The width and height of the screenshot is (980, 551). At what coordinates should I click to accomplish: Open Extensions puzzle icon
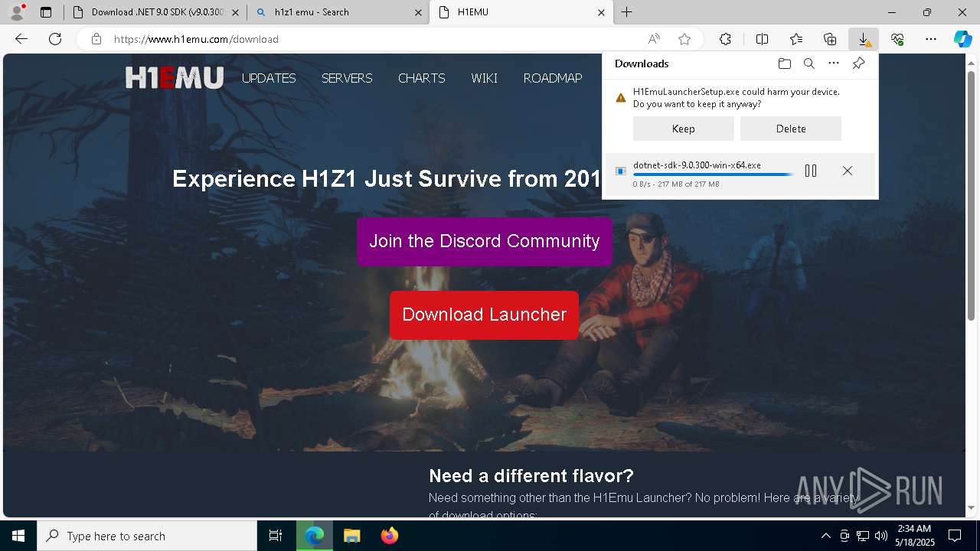coord(725,39)
